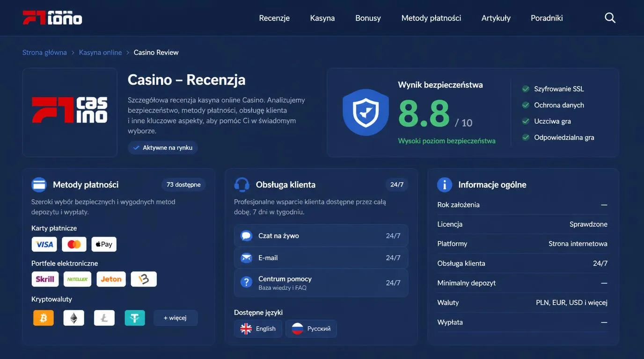Screen dimensions: 644x359
Task: Select the Neteller wallet icon
Action: pos(78,279)
